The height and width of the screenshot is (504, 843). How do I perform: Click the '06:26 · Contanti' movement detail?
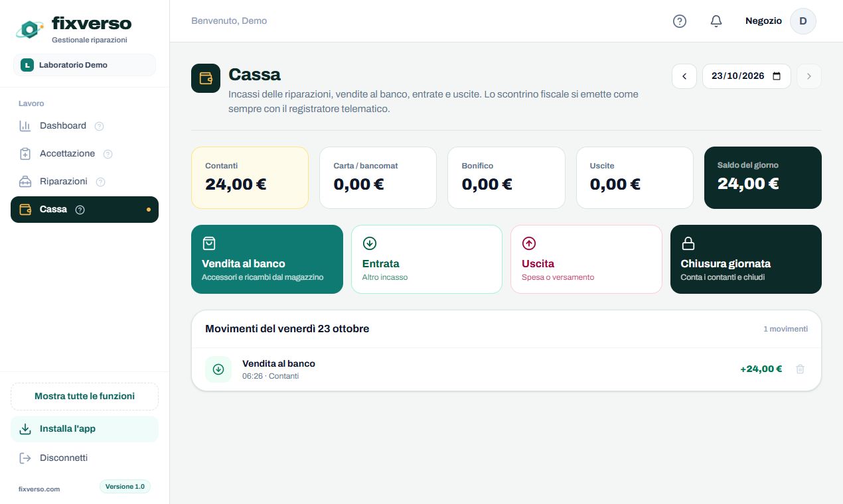tap(271, 376)
